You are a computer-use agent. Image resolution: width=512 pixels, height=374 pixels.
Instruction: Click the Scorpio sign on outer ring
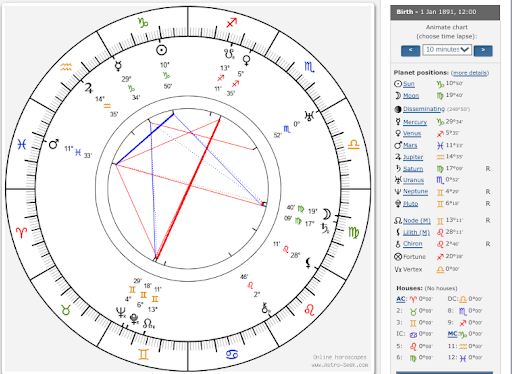[309, 67]
